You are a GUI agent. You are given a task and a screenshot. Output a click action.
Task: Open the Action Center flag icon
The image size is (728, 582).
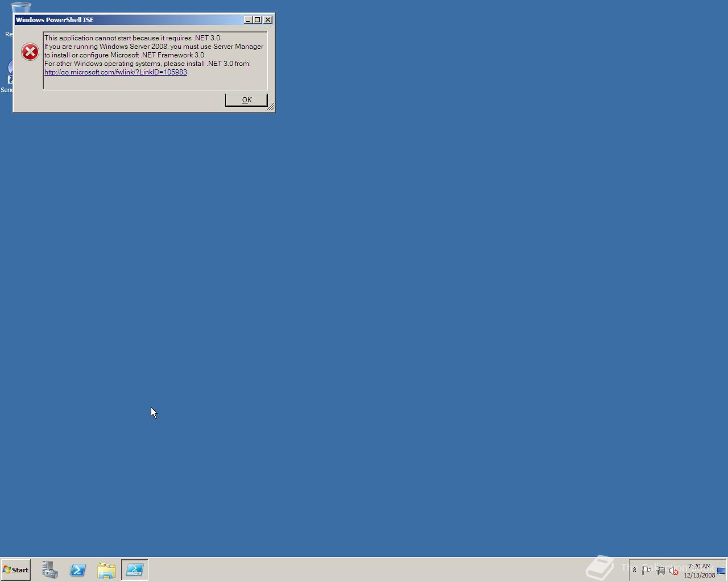[647, 571]
